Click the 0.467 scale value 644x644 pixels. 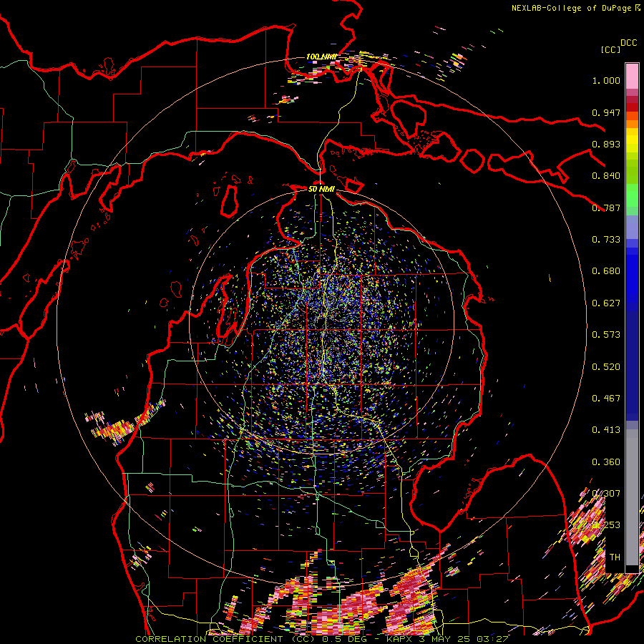click(x=606, y=399)
